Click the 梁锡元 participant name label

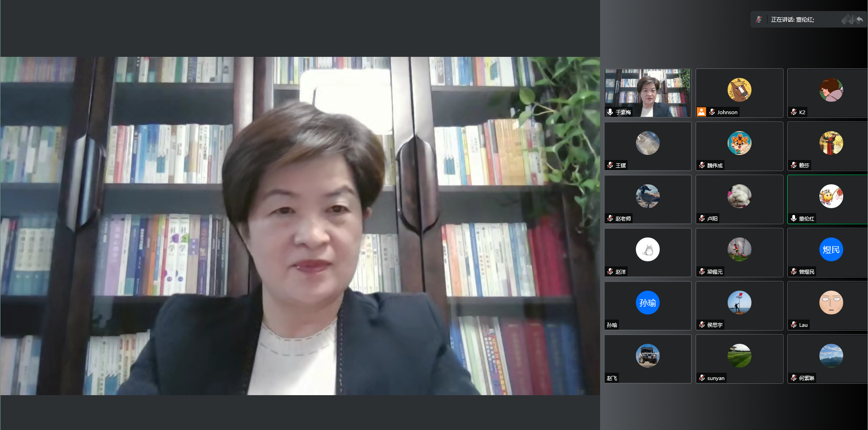tap(715, 272)
